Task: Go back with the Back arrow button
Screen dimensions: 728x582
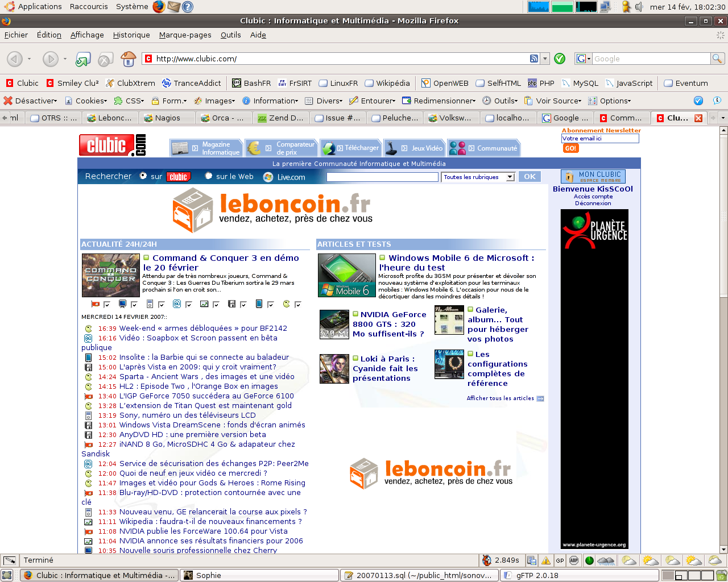Action: point(15,59)
